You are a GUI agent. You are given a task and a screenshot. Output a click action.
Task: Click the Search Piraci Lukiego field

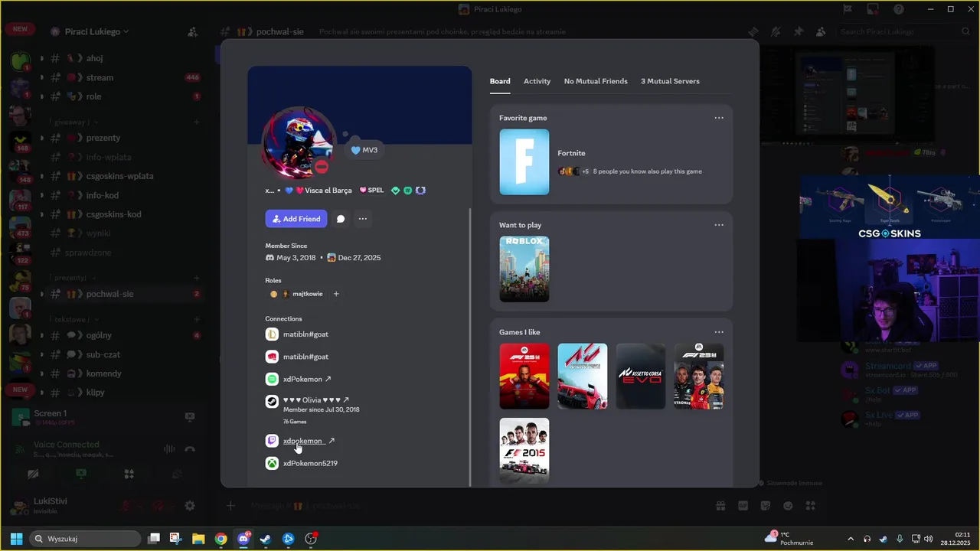point(903,32)
